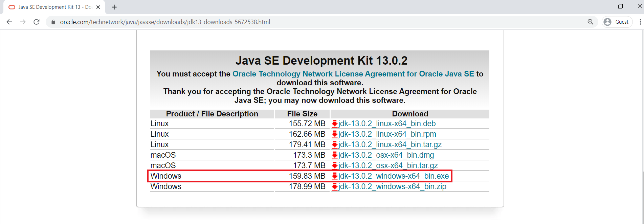Open the zoom magnifier in address bar
The image size is (644, 224).
[591, 22]
